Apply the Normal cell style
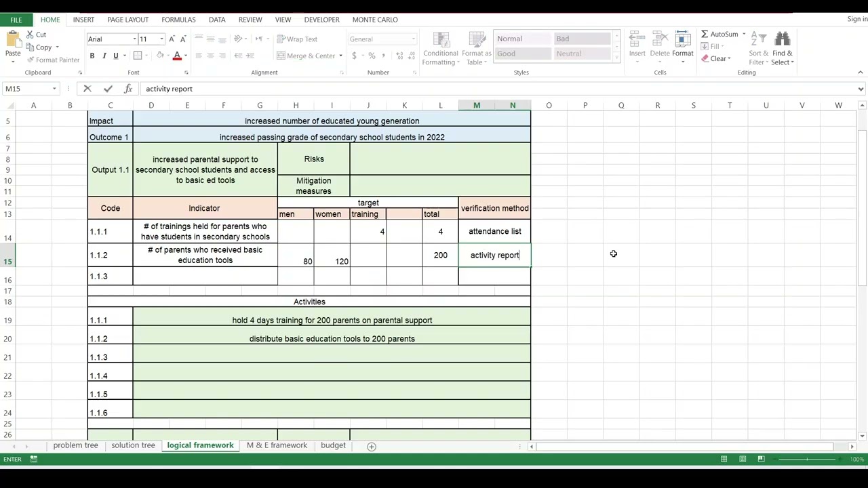868x488 pixels. (523, 39)
